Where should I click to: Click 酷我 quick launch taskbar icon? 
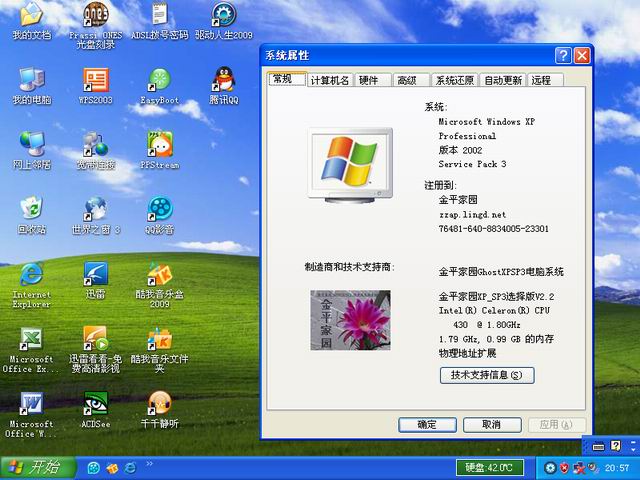pyautogui.click(x=112, y=468)
